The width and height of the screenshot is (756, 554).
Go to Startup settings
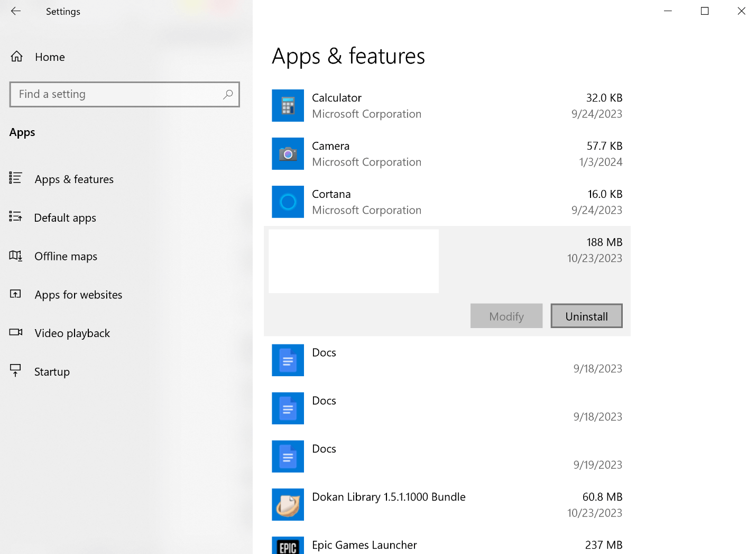[52, 372]
